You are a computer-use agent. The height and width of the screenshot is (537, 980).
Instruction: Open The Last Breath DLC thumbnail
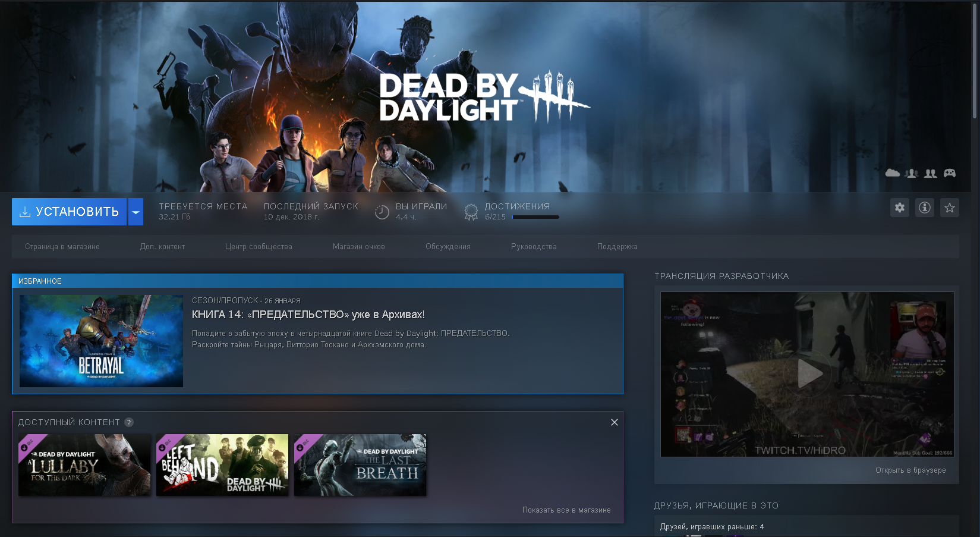360,465
